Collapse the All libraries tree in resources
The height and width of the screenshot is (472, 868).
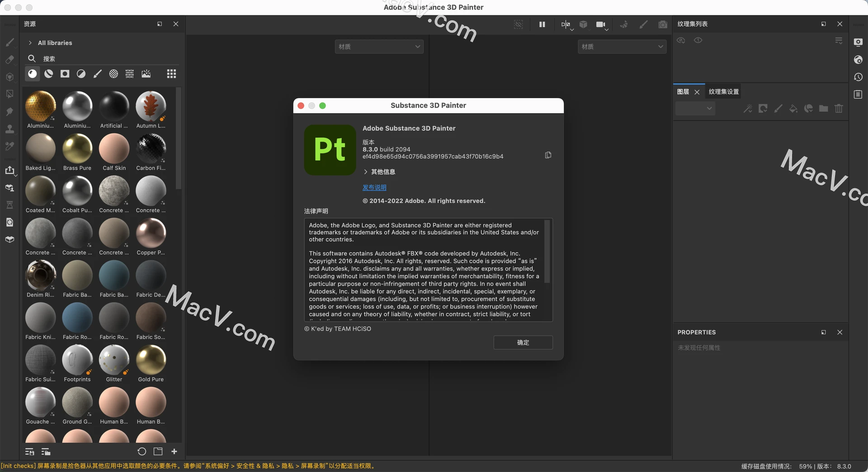(x=30, y=43)
